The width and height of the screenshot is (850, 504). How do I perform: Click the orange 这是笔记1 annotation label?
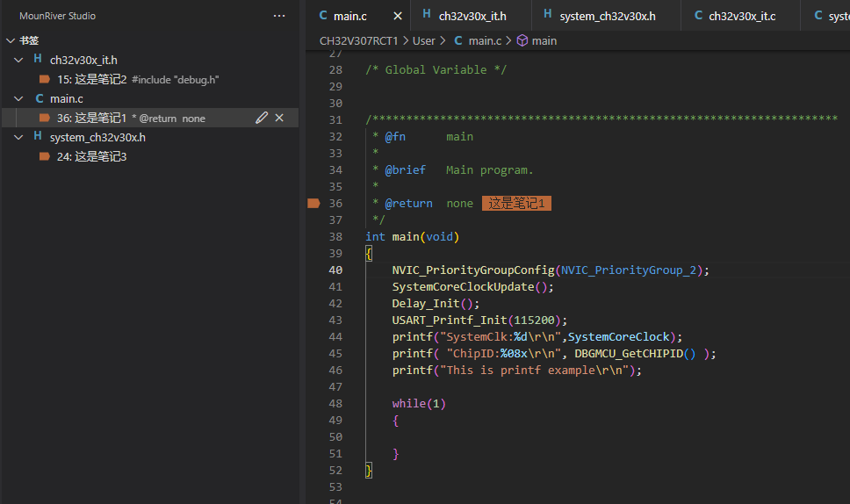(516, 203)
